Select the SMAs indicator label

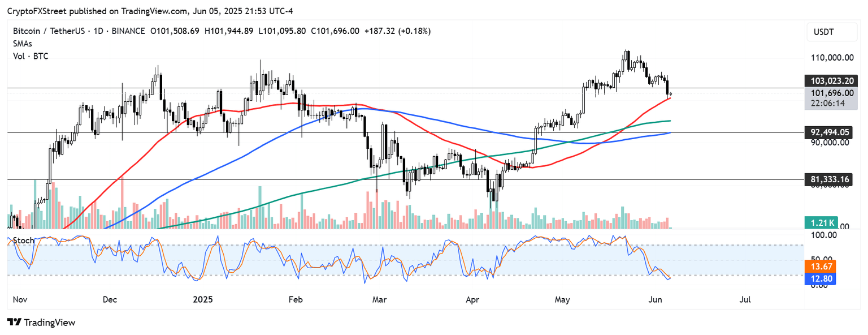point(23,44)
